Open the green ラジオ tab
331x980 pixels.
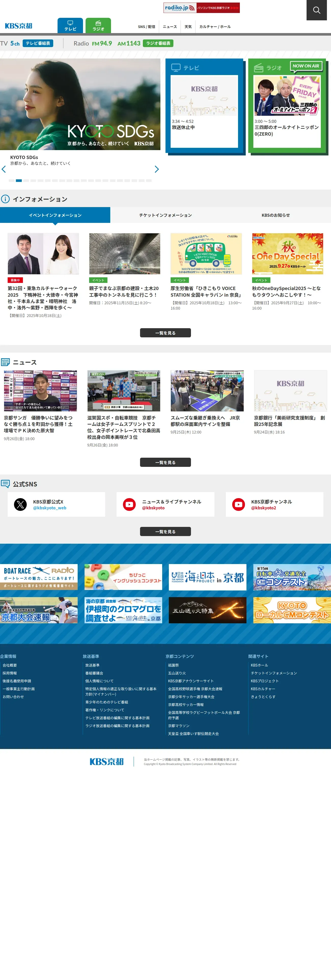[x=98, y=25]
